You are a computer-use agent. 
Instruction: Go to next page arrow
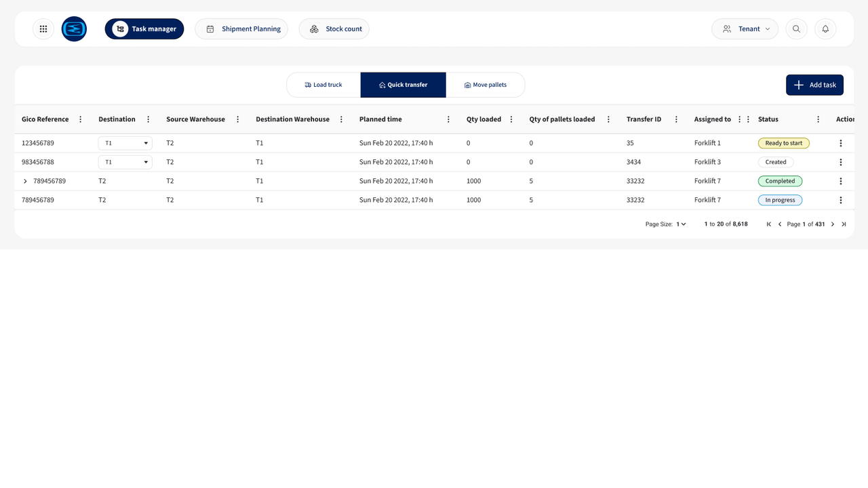(x=833, y=224)
